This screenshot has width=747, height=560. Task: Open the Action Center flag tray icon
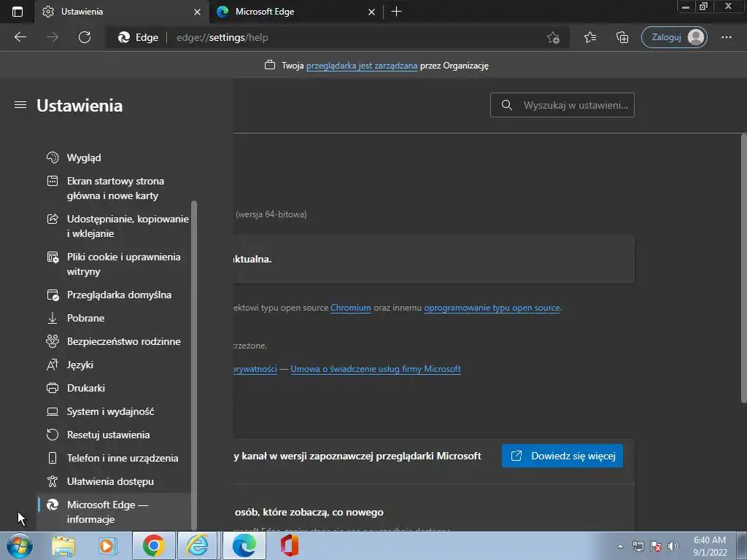pos(656,546)
